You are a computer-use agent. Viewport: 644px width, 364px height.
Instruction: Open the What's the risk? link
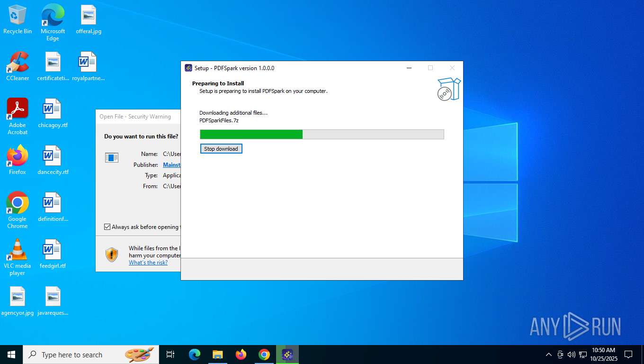point(148,263)
